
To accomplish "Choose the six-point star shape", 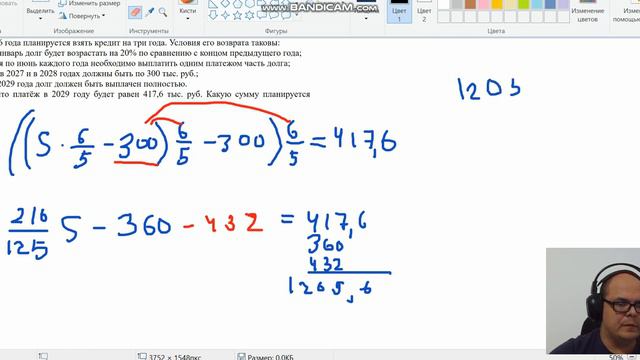I will [x=250, y=16].
